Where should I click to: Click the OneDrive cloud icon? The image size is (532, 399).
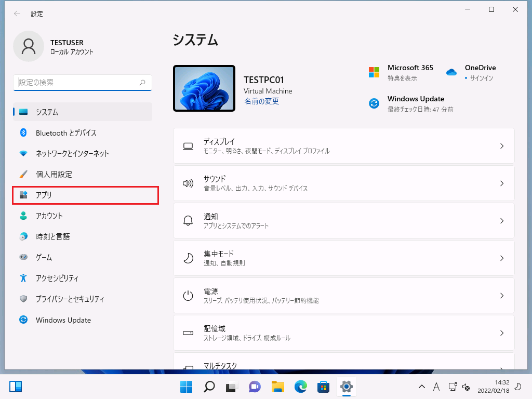(451, 73)
